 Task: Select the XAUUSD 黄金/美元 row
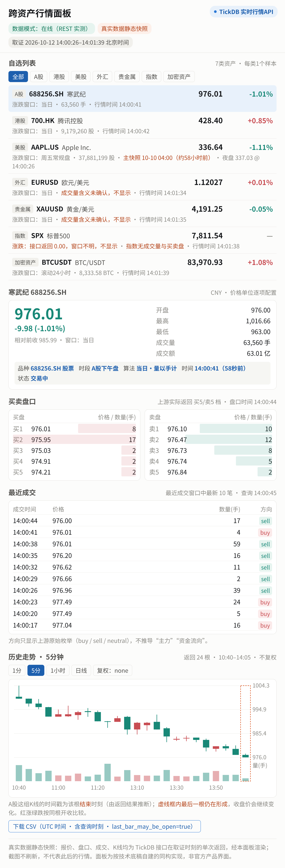pyautogui.click(x=142, y=214)
